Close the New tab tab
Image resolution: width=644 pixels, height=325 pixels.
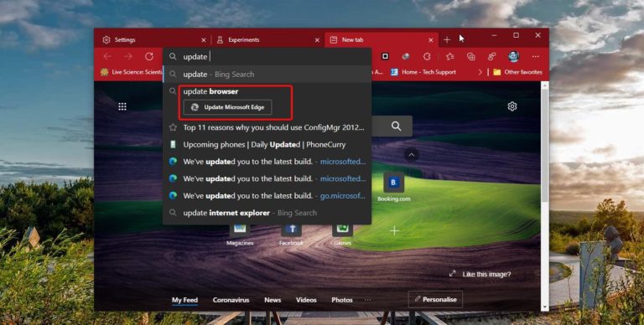430,40
